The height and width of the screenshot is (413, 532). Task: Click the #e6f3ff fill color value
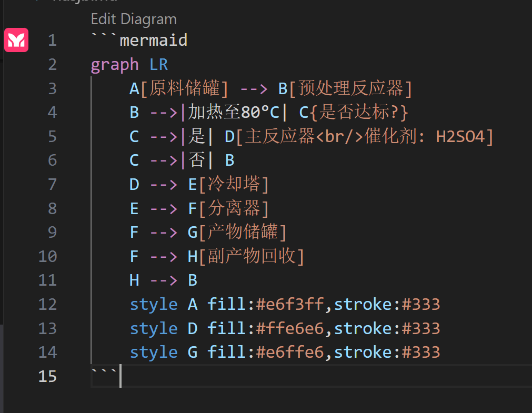coord(290,304)
